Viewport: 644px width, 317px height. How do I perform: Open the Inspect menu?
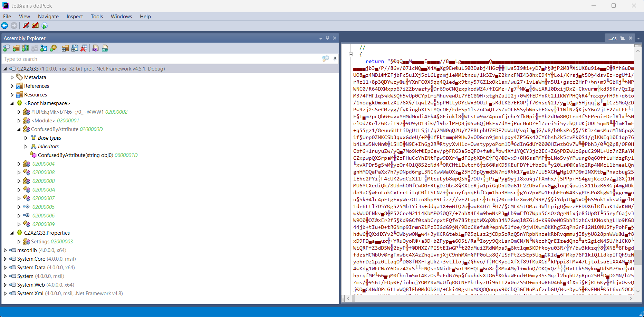point(75,16)
